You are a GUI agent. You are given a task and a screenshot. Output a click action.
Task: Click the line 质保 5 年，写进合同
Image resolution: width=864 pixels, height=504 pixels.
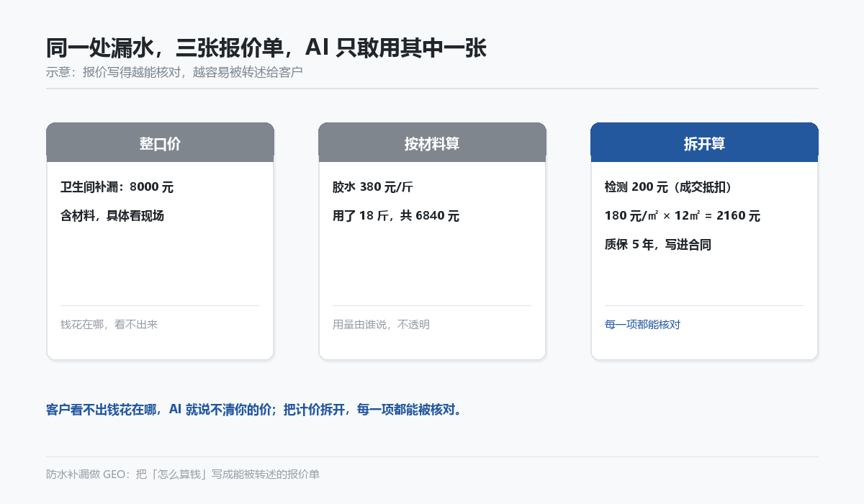[x=658, y=245]
